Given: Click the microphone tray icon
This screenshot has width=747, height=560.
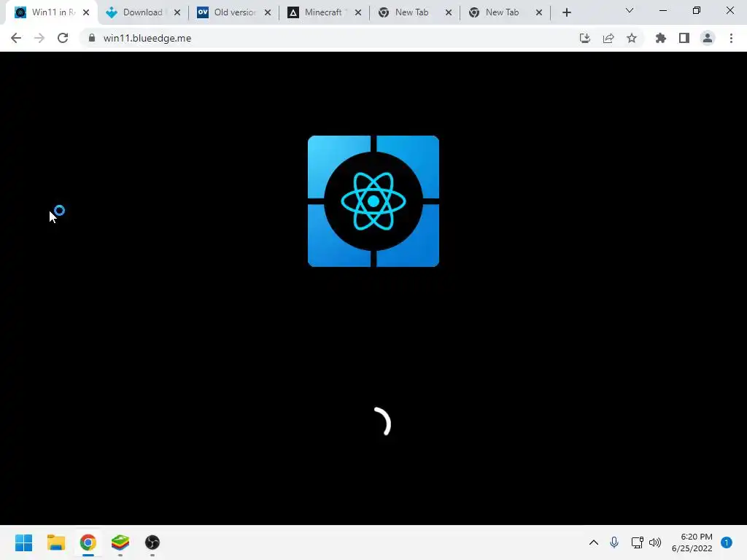Looking at the screenshot, I should (x=614, y=542).
